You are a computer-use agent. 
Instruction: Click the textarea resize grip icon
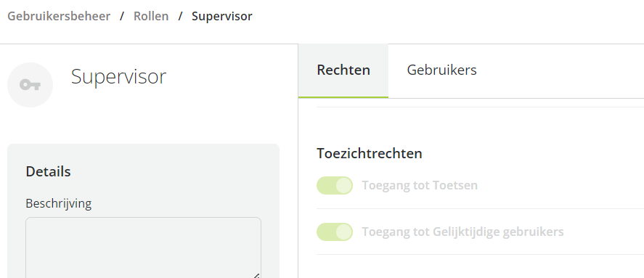[x=256, y=275]
